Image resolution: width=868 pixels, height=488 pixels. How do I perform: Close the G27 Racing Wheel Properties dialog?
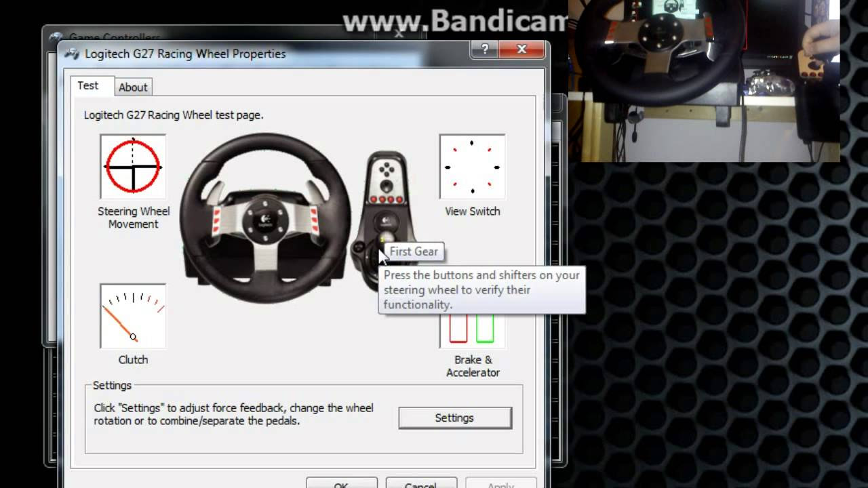[521, 49]
